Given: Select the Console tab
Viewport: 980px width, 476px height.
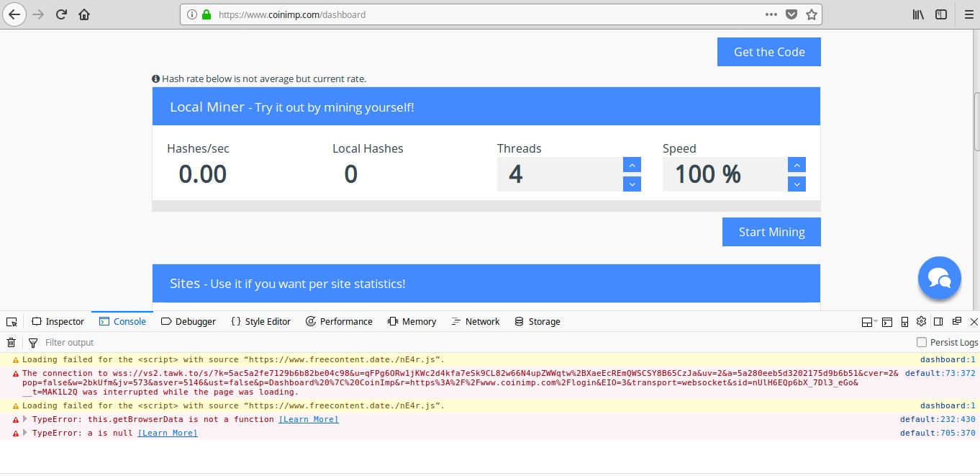Looking at the screenshot, I should [x=122, y=322].
